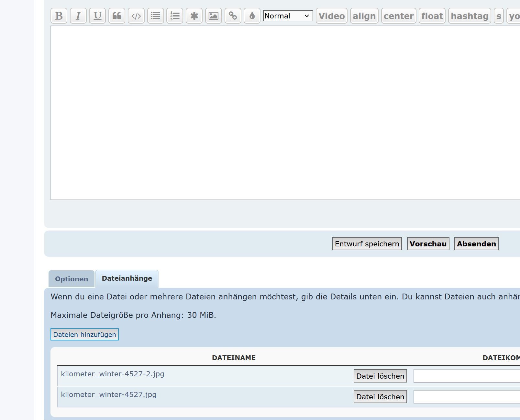The width and height of the screenshot is (520, 420).
Task: Click the Dateien hinzufügen button
Action: (x=84, y=334)
